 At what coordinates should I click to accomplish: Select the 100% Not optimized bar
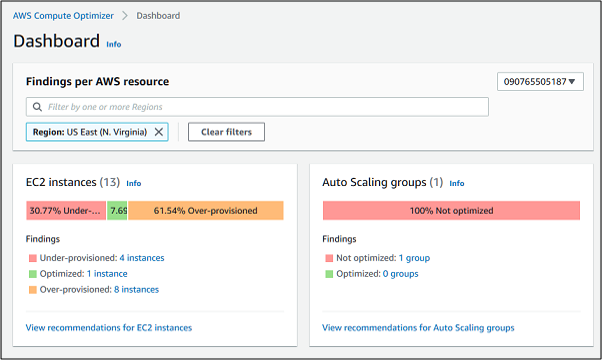[451, 211]
